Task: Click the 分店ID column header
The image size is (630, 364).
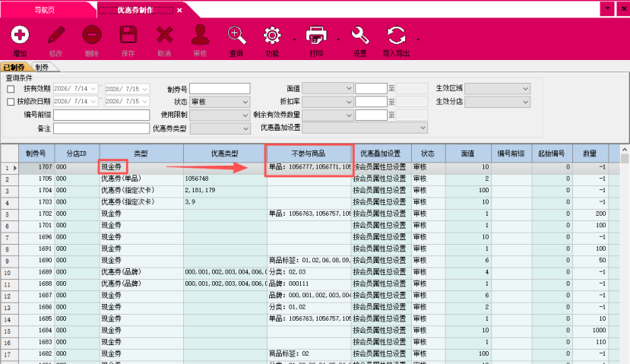Action: (77, 154)
